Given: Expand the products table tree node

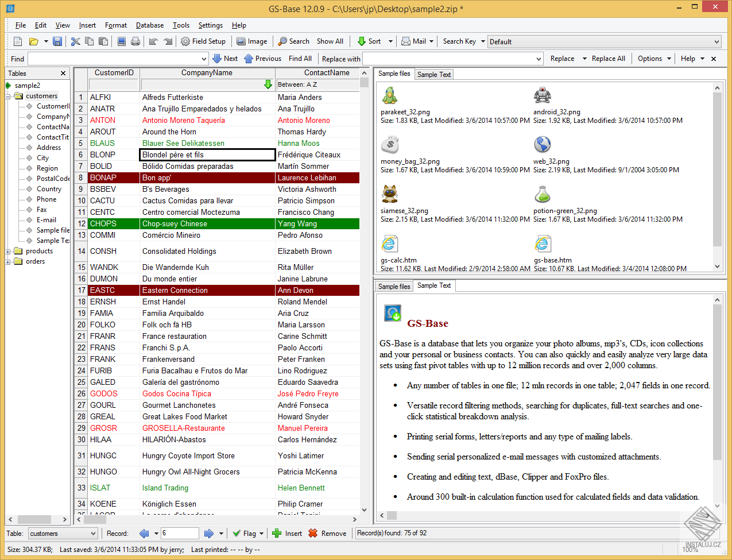Looking at the screenshot, I should coord(9,251).
